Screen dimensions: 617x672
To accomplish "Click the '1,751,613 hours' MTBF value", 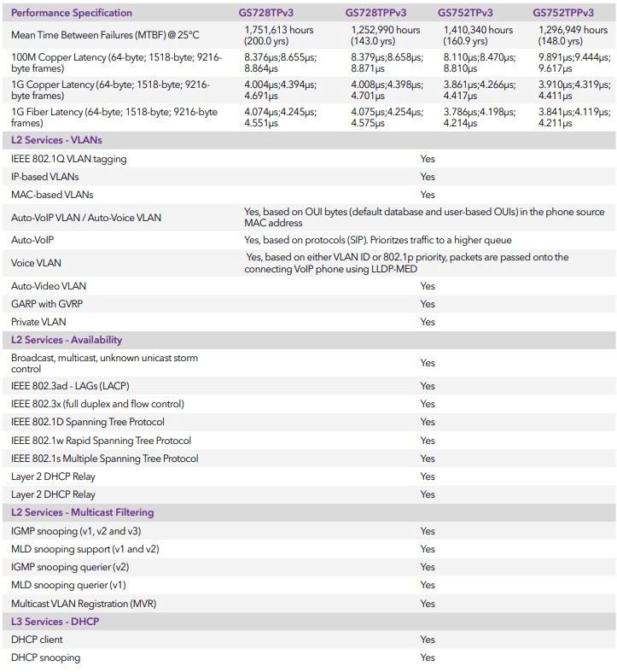I will click(x=279, y=30).
